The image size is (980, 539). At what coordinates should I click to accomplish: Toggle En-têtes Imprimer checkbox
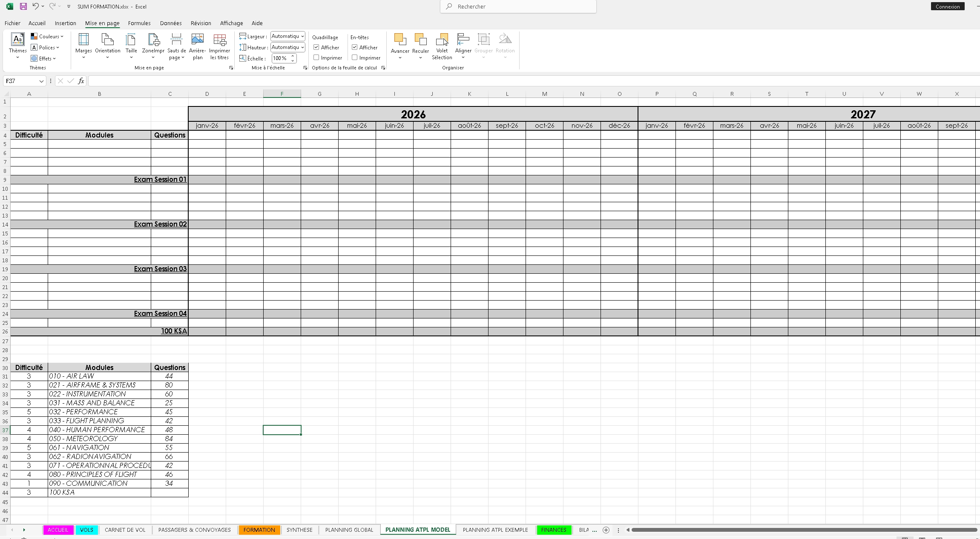(x=354, y=57)
